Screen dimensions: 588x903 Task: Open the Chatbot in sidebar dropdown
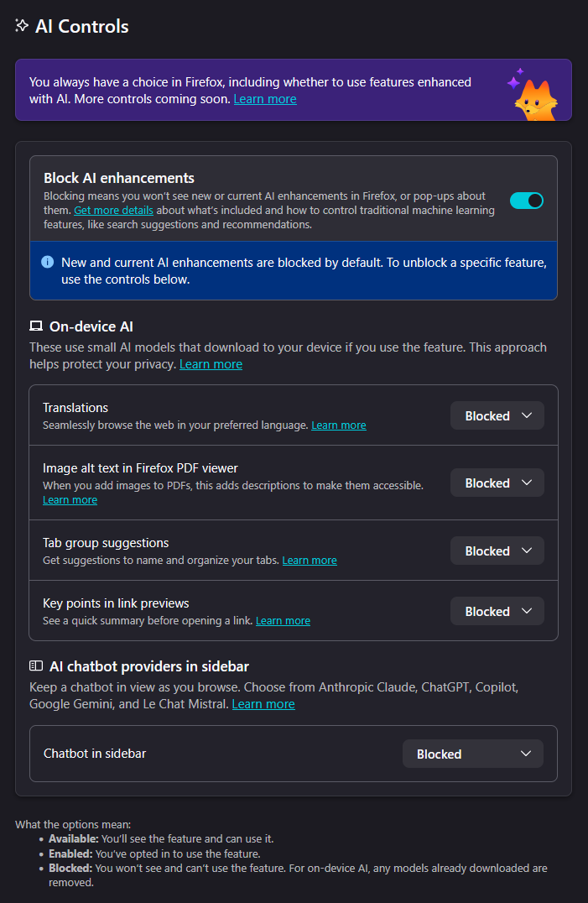473,754
